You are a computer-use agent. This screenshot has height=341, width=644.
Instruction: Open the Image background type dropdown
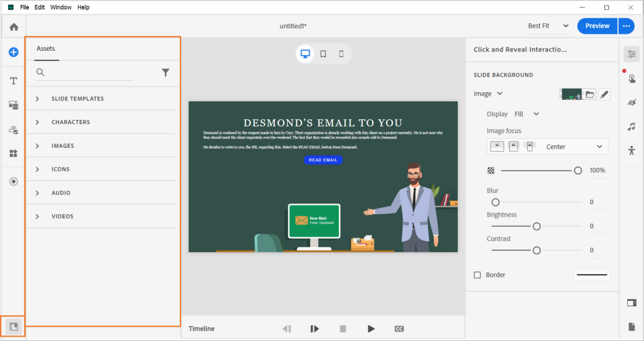pyautogui.click(x=488, y=94)
